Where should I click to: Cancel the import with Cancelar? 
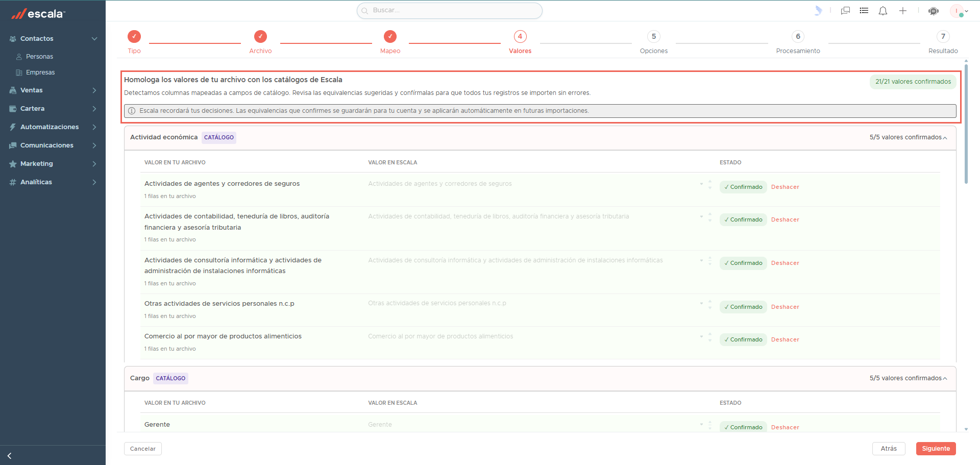(143, 449)
